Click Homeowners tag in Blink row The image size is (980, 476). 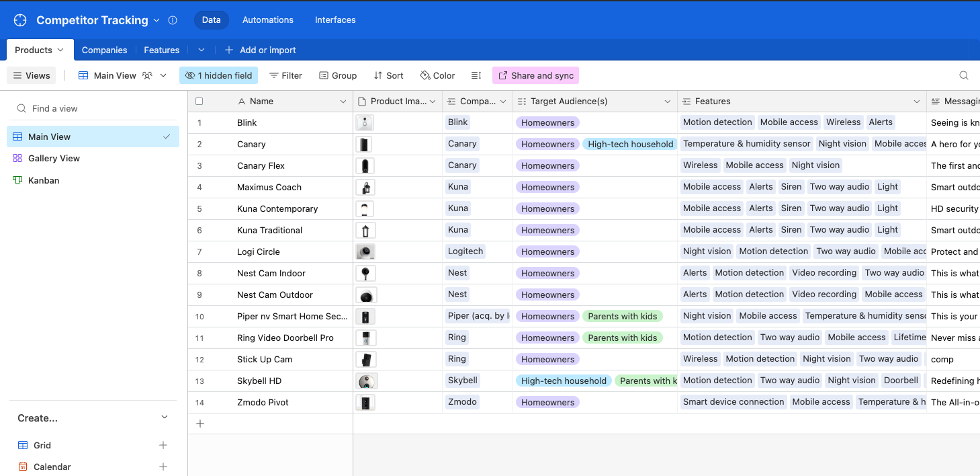(547, 122)
